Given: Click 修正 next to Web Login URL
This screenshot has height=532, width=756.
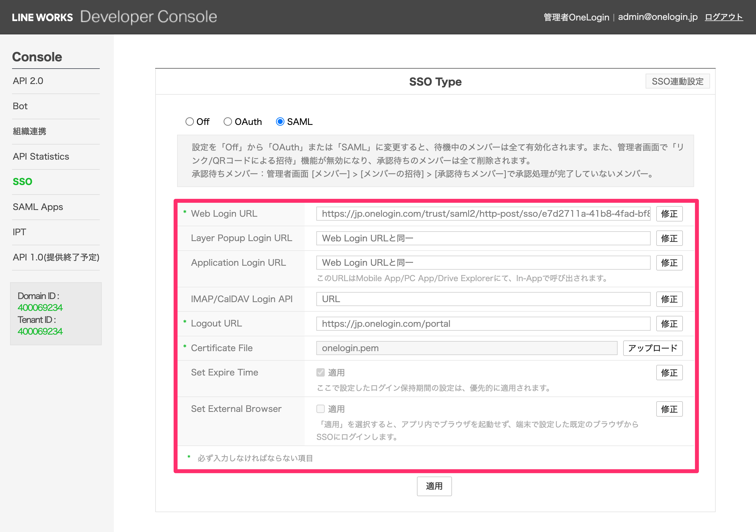Looking at the screenshot, I should pos(669,214).
